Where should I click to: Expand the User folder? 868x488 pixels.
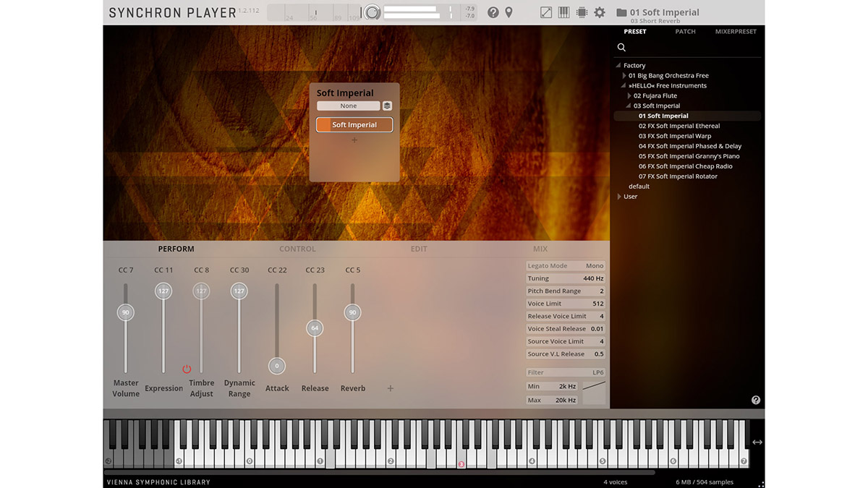619,197
